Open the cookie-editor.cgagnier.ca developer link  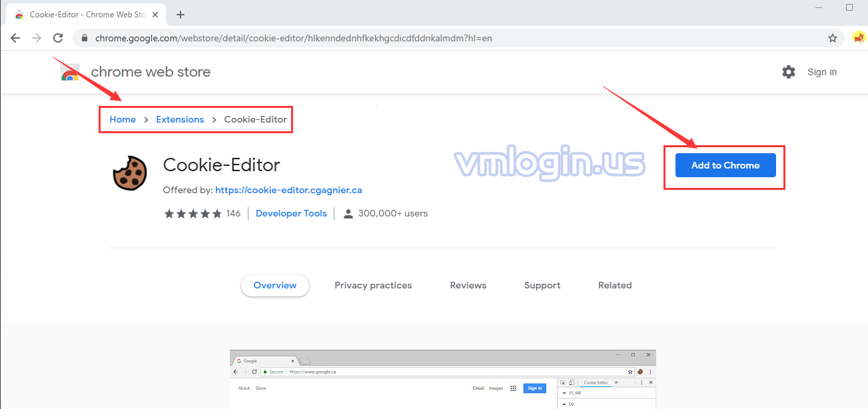click(x=288, y=190)
